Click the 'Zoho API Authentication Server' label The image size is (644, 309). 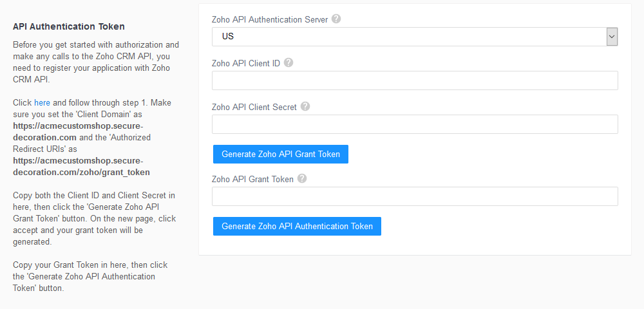pyautogui.click(x=270, y=19)
